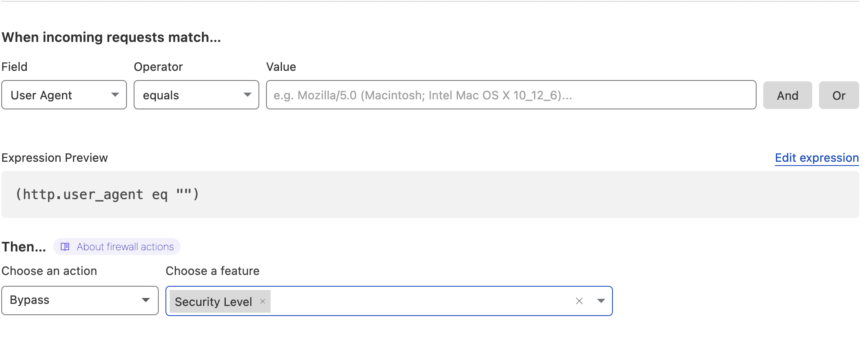The width and height of the screenshot is (868, 342).
Task: Click the caret arrow in the Field selector
Action: pyautogui.click(x=115, y=95)
